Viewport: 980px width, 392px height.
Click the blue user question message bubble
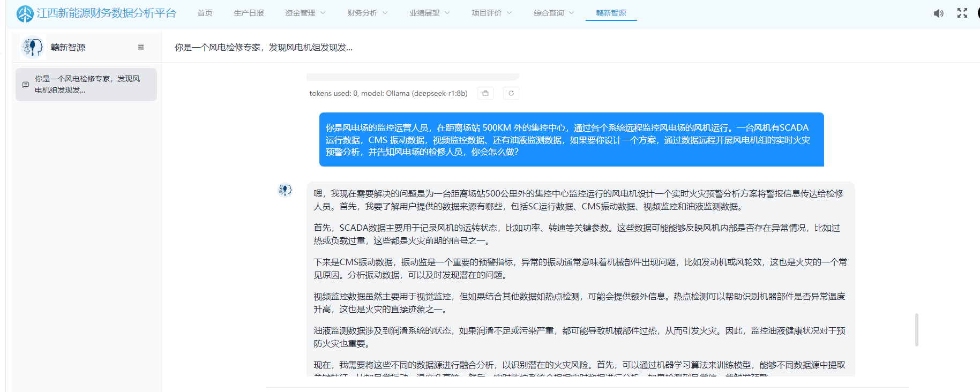pyautogui.click(x=571, y=139)
